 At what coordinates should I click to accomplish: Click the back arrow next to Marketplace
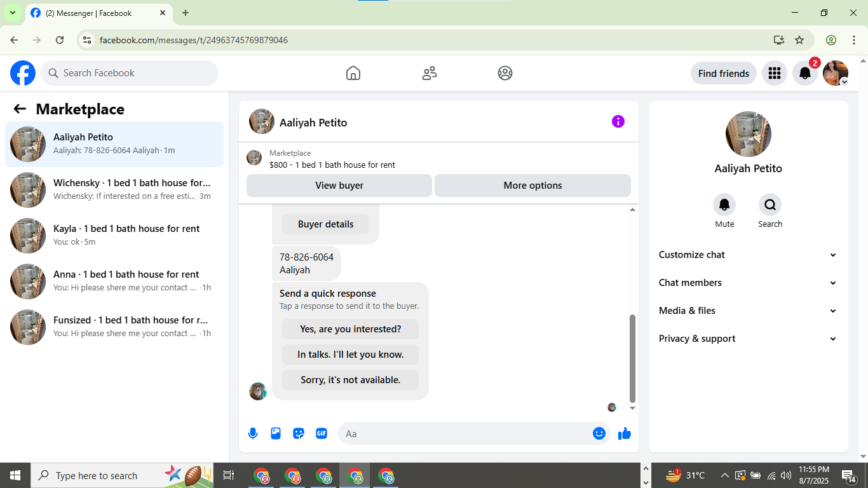20,109
